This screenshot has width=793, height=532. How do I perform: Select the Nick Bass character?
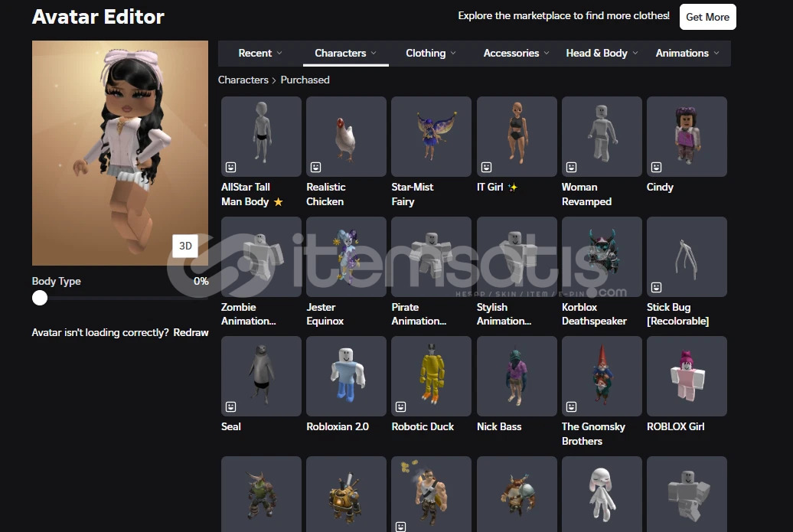tap(517, 377)
